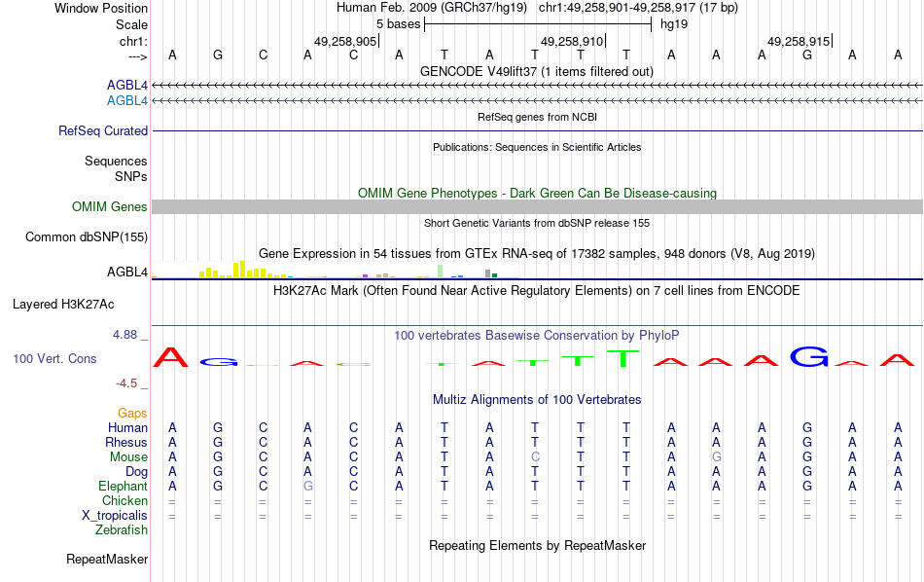Select the Common dbSNP(155) track label
Viewport: 924px width, 582px height.
pos(87,237)
